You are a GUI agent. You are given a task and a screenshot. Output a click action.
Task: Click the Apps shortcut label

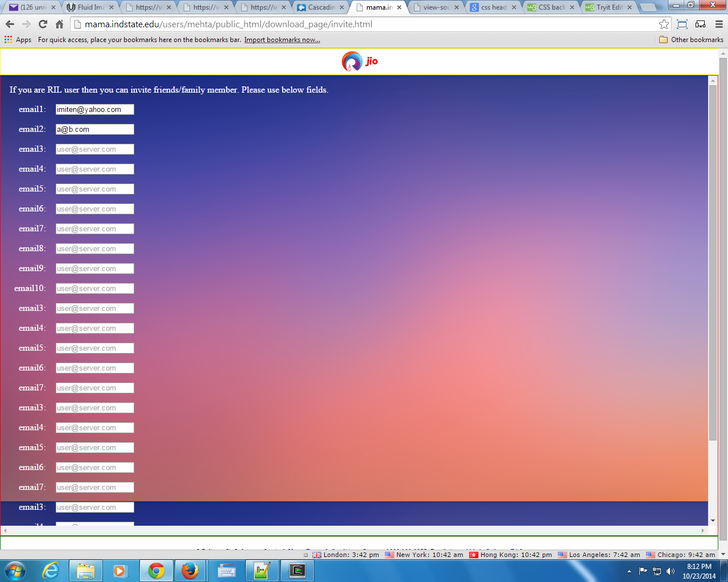[23, 40]
